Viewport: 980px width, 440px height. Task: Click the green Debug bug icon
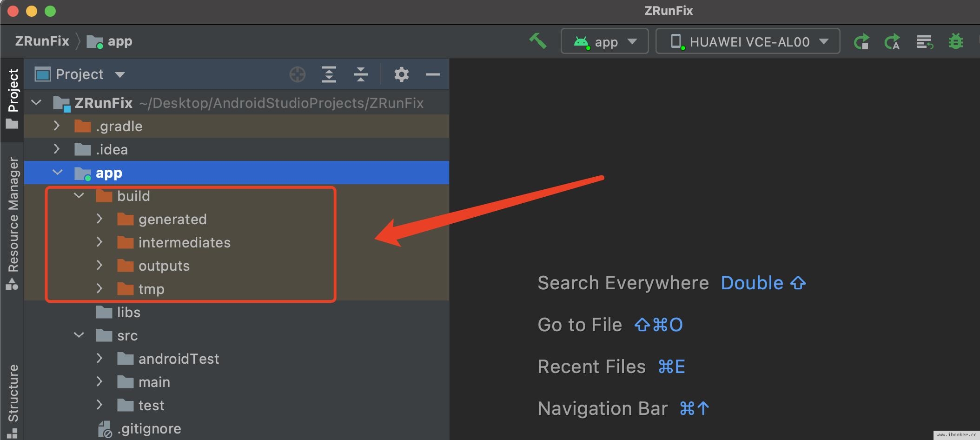pos(956,41)
